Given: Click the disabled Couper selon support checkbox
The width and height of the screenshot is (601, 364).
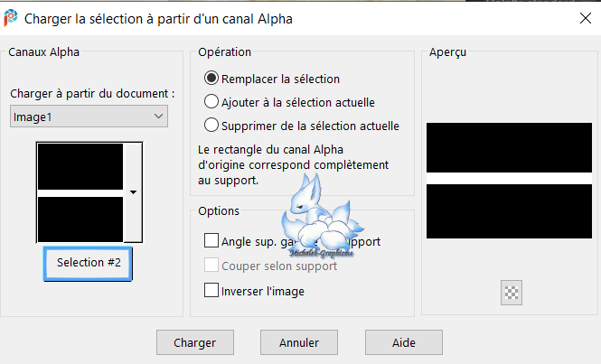Looking at the screenshot, I should coord(211,266).
